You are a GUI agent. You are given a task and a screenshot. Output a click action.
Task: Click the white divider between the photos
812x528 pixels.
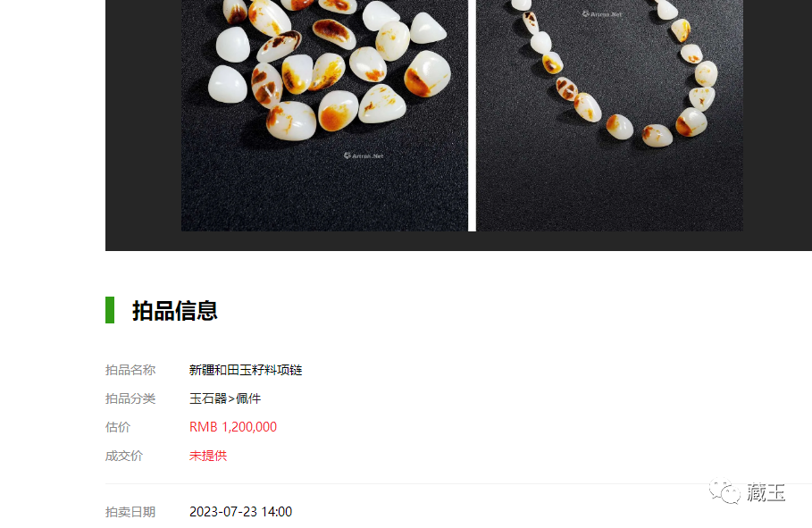coord(472,115)
